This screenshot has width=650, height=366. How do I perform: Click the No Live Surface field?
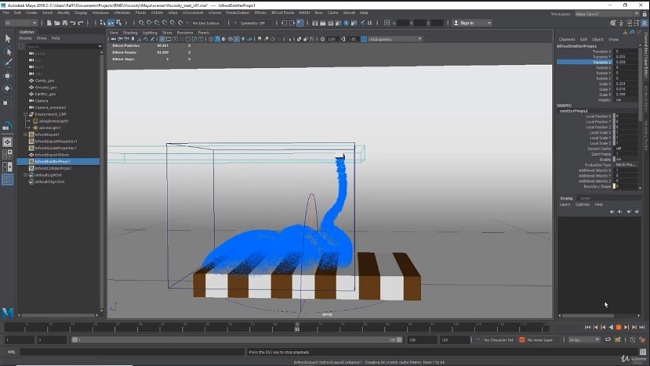click(x=206, y=23)
